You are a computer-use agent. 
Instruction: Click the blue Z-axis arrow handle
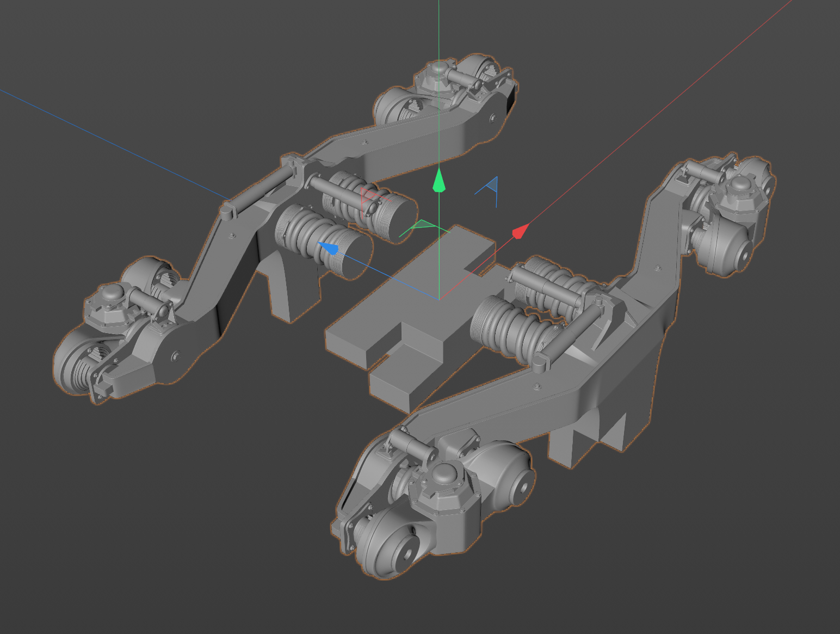329,248
